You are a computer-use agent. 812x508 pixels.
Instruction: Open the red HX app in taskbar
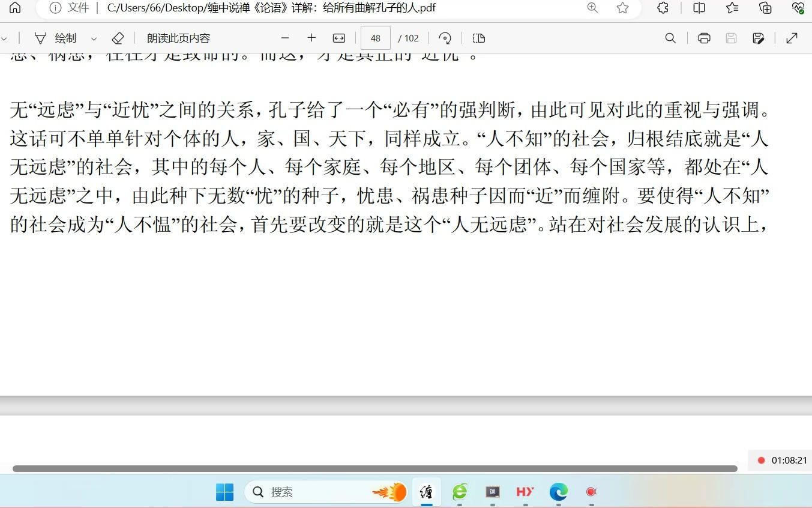point(525,492)
